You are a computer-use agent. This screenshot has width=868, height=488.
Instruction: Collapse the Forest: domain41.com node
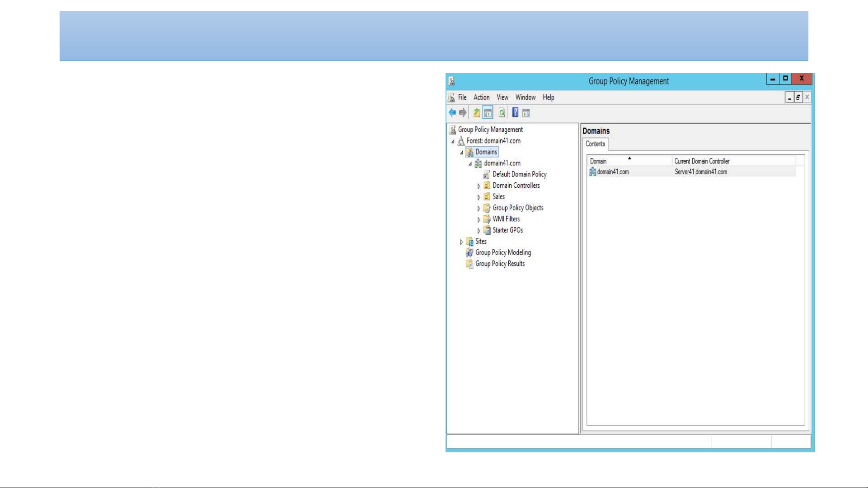pyautogui.click(x=453, y=141)
